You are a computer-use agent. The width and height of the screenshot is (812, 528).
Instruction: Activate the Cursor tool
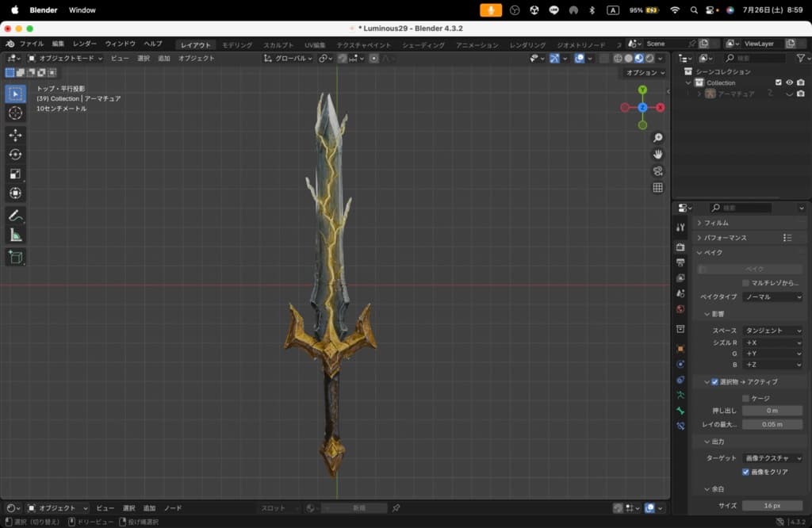pos(15,113)
